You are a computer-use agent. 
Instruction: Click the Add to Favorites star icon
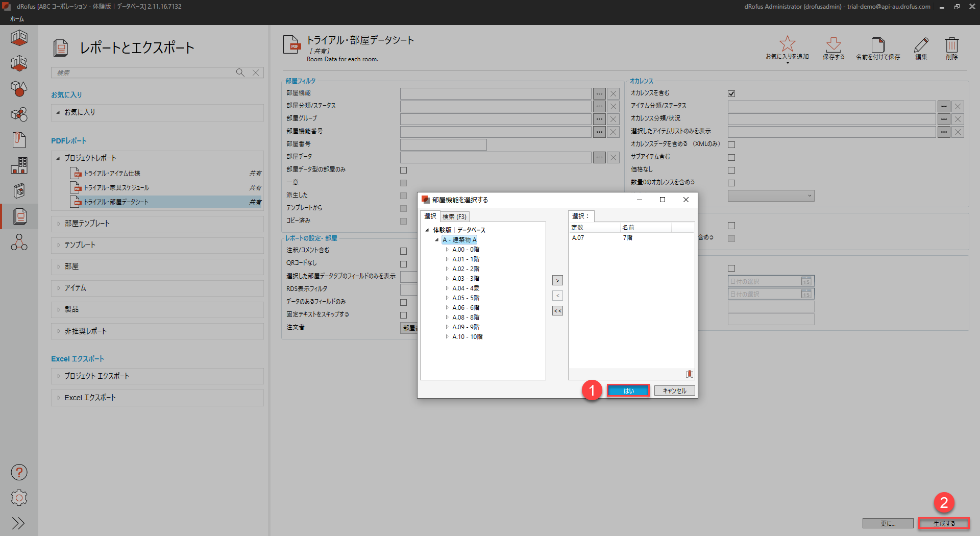[x=787, y=44]
